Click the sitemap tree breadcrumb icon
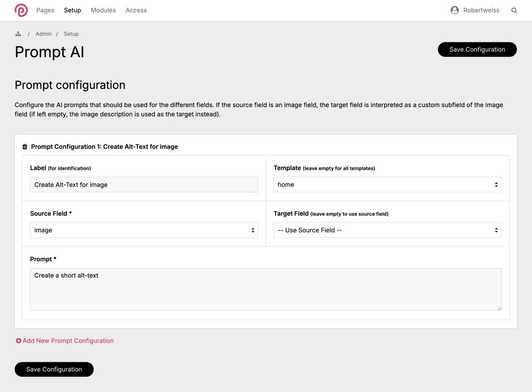 (x=18, y=34)
